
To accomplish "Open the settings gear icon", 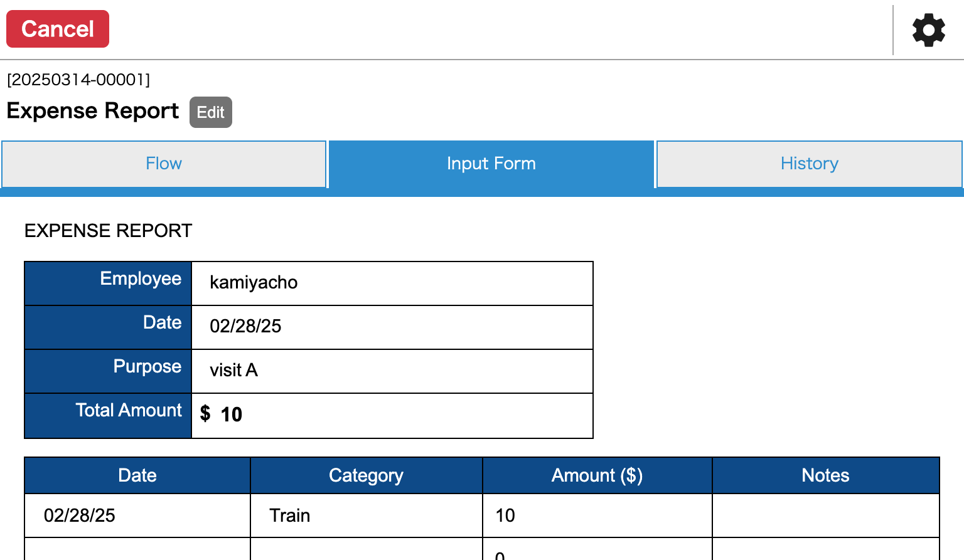I will [929, 29].
